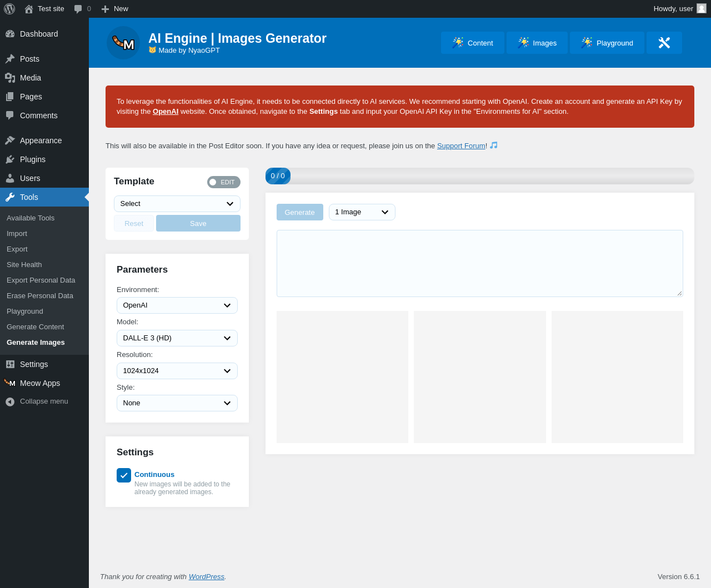The height and width of the screenshot is (588, 711).
Task: Open Export Personal Data submenu item
Action: [41, 280]
